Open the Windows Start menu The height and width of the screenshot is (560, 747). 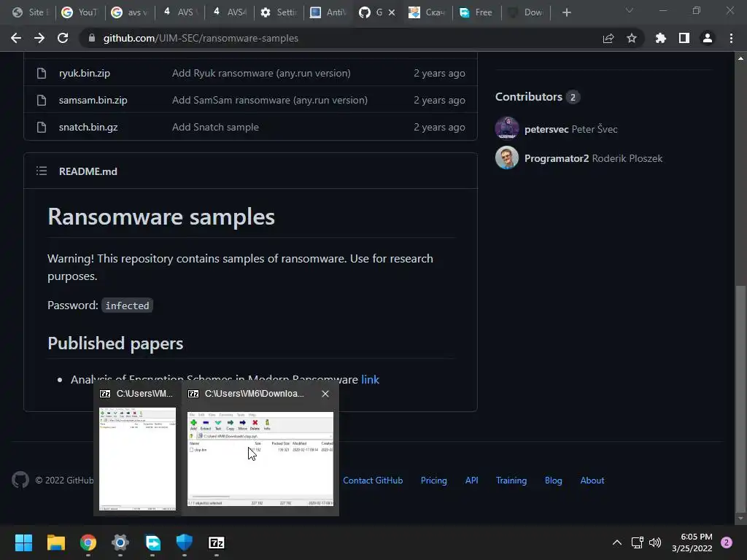click(23, 542)
